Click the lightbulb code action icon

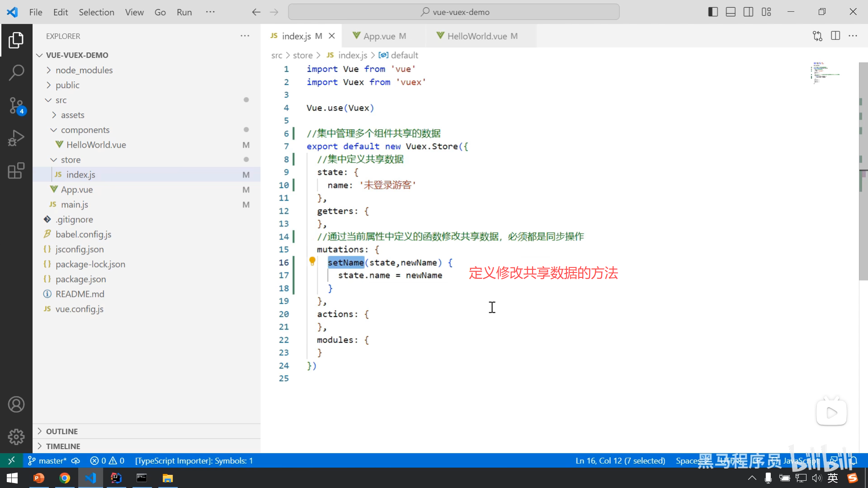click(x=312, y=261)
